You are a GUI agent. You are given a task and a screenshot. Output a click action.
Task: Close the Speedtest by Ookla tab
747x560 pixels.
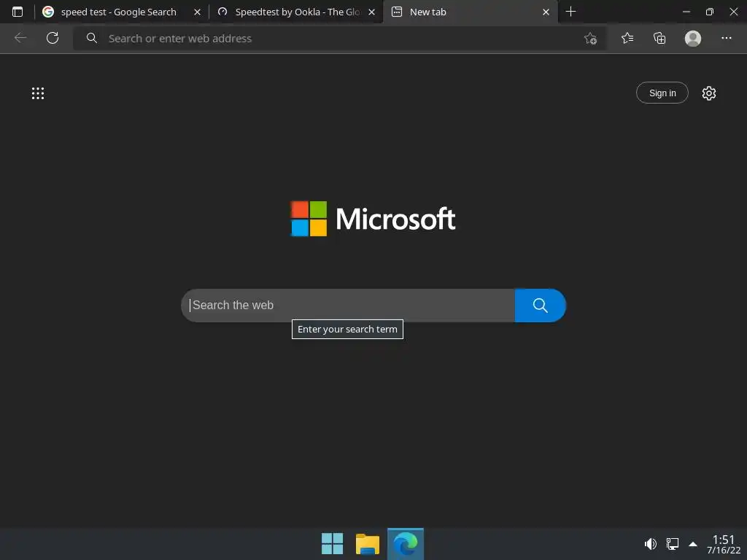click(371, 12)
